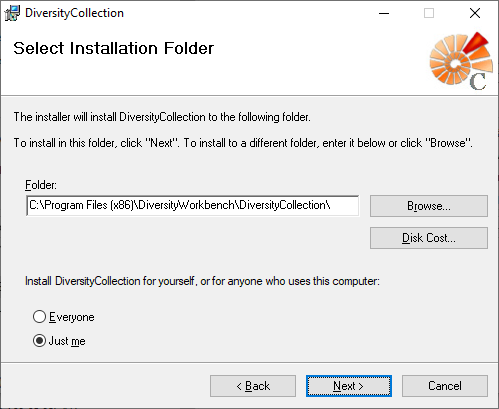Show the Disk Cost... dialog
Screen dimensions: 499x409
coord(429,238)
